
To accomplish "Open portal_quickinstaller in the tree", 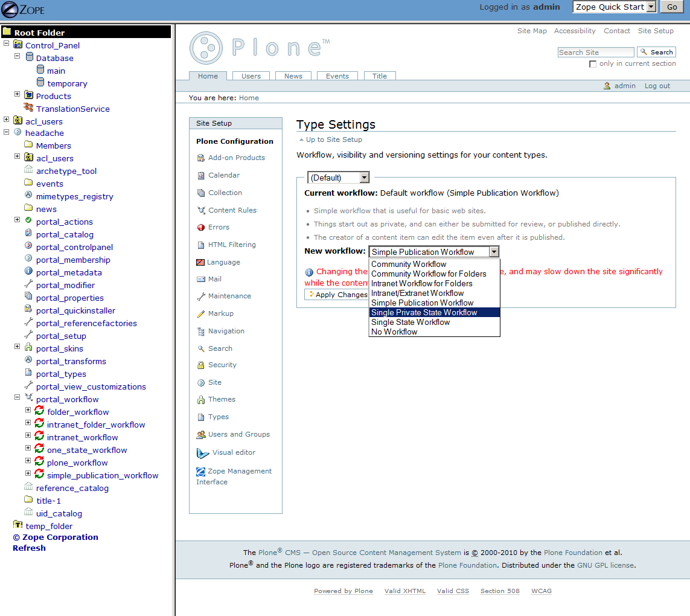I will coord(75,311).
